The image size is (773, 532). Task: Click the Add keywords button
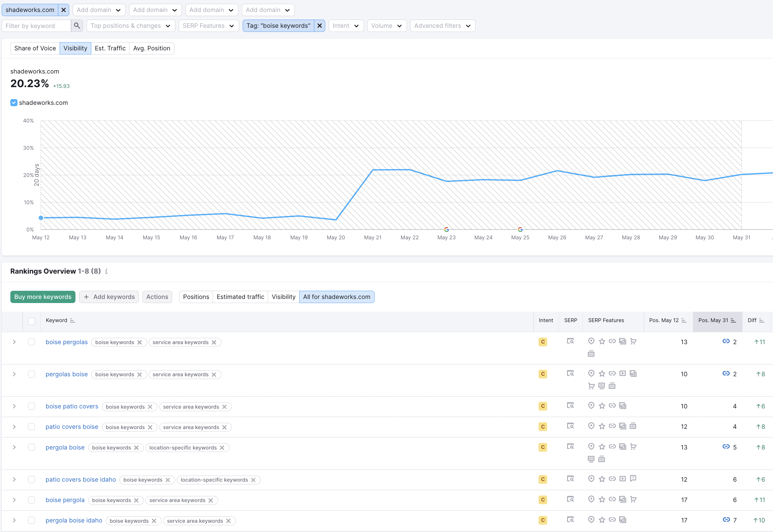tap(109, 297)
